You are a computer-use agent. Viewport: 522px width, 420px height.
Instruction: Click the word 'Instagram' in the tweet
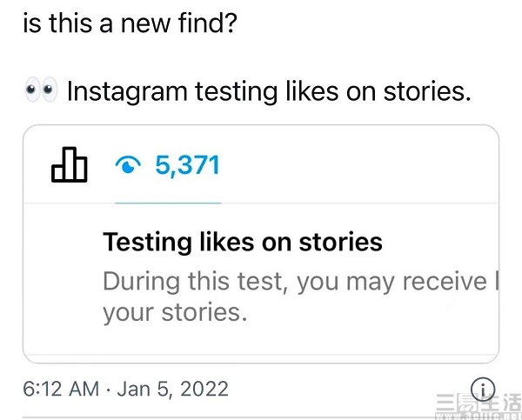tap(127, 91)
